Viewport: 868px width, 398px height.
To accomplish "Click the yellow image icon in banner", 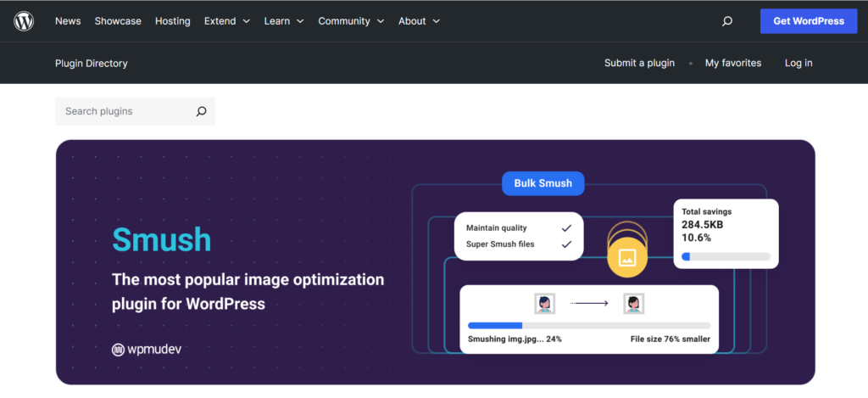I will click(627, 256).
